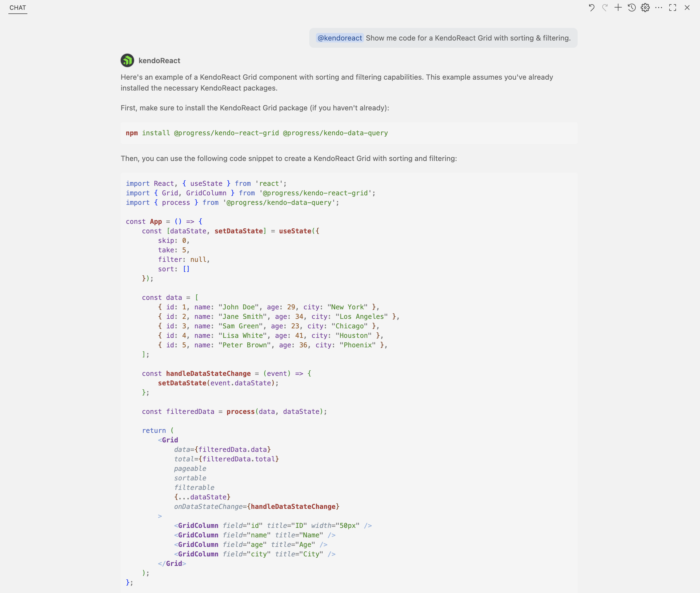
Task: Click the @kendoreact mention tag
Action: tap(340, 38)
